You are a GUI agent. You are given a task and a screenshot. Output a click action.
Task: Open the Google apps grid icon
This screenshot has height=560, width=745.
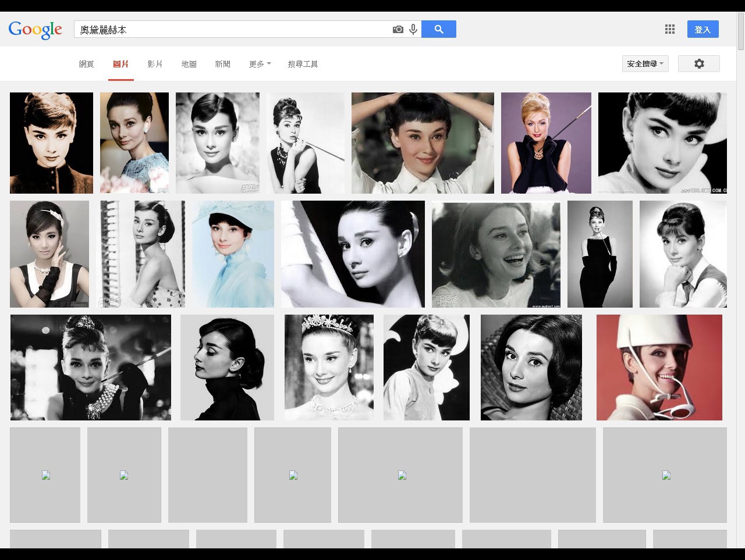coord(670,29)
